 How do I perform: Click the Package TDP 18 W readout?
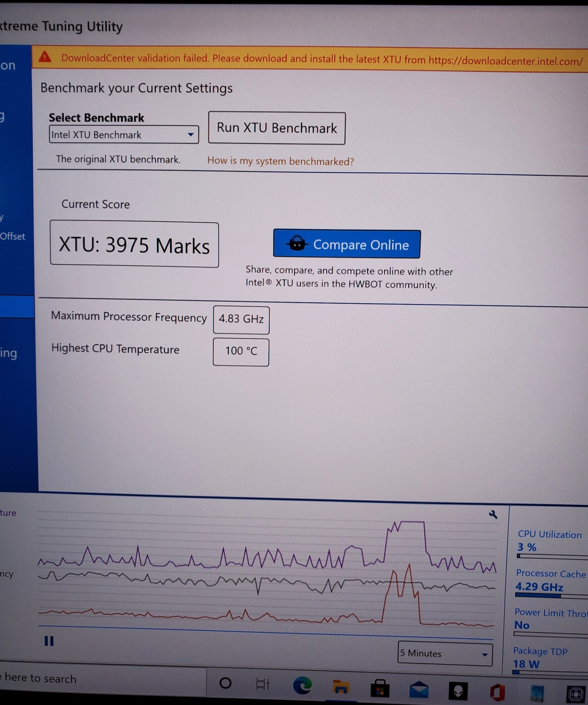click(x=540, y=658)
